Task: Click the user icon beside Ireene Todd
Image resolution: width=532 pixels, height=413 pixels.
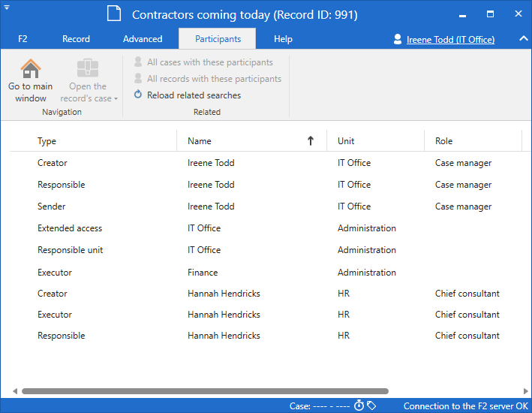Action: (398, 39)
